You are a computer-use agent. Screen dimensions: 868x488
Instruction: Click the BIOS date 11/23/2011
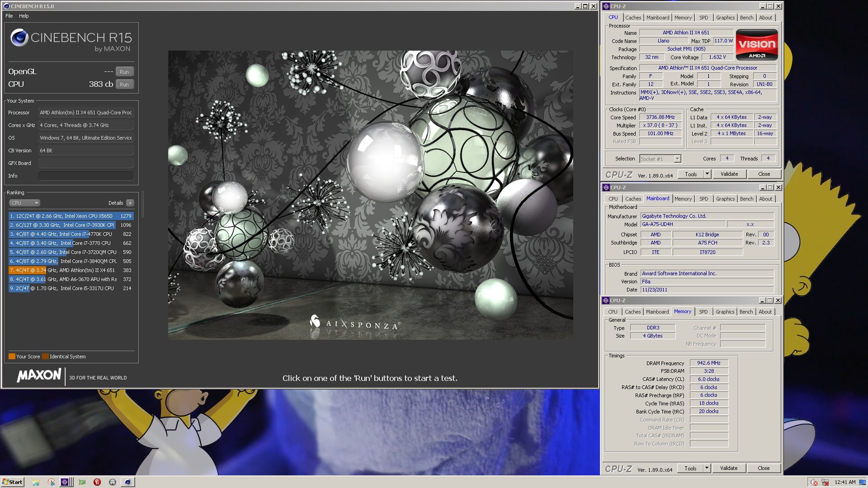[x=707, y=290]
